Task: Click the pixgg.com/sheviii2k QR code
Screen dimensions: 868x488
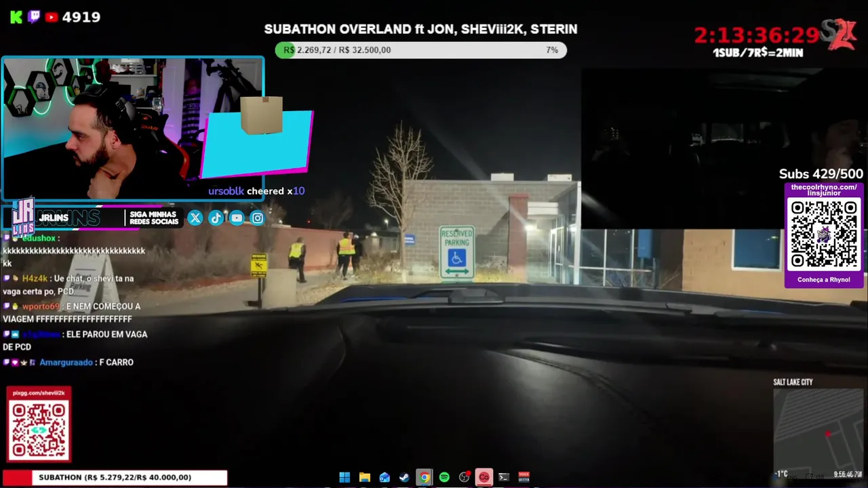Action: click(39, 430)
